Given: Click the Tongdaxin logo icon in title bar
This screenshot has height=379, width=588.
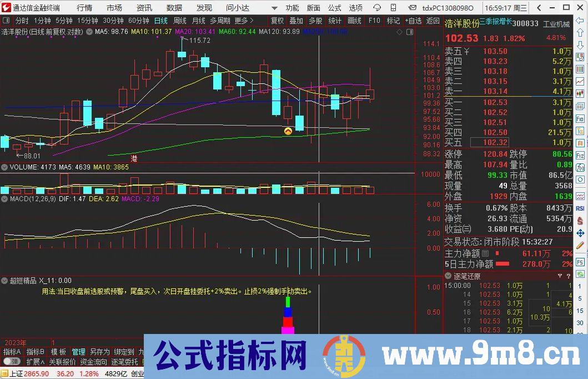Looking at the screenshot, I should [6, 8].
